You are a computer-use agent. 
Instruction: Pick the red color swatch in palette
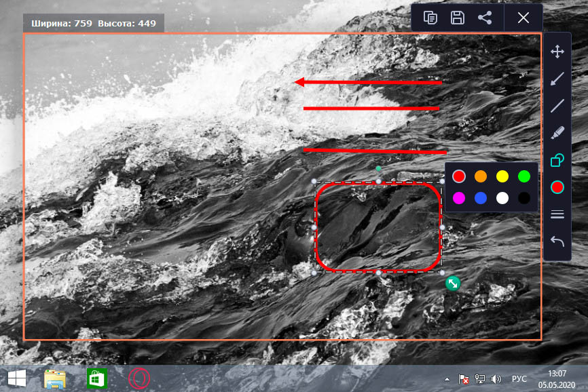pos(458,176)
